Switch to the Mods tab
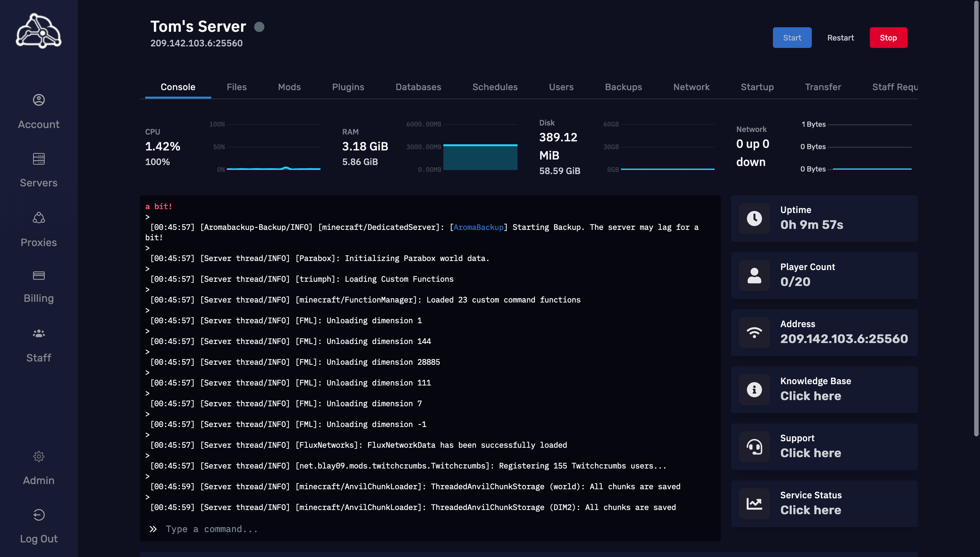This screenshot has width=980, height=557. (289, 87)
